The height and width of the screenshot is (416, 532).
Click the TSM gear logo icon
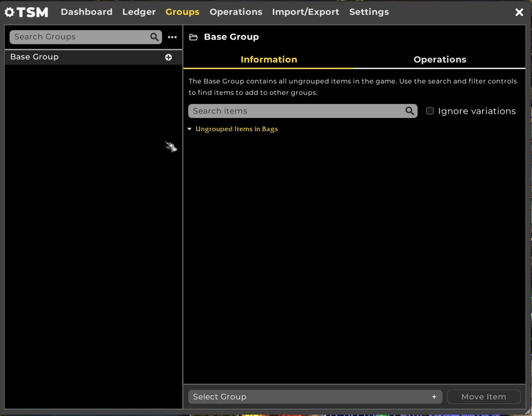pyautogui.click(x=9, y=12)
